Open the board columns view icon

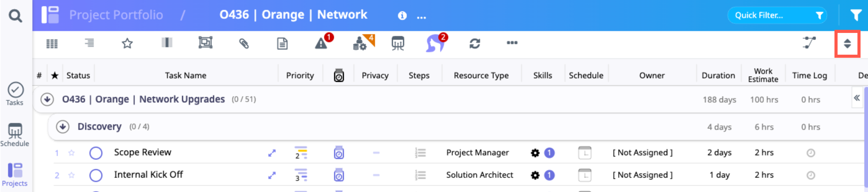point(167,43)
